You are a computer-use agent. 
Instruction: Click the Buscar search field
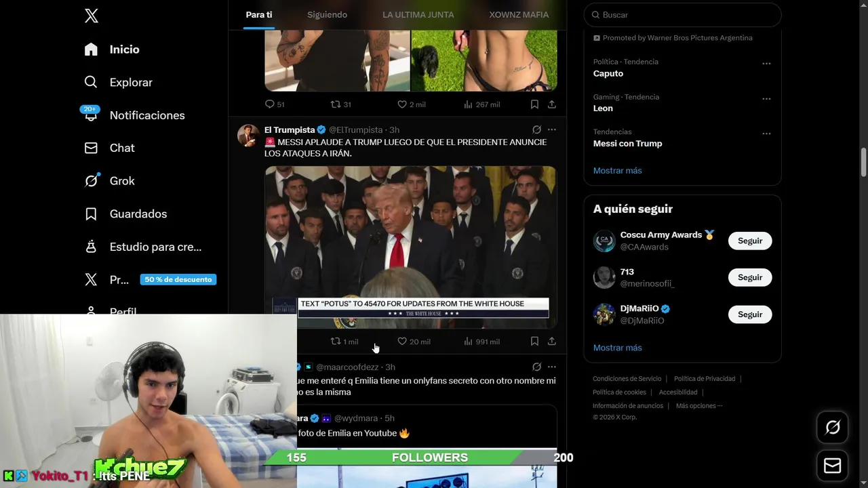point(683,15)
